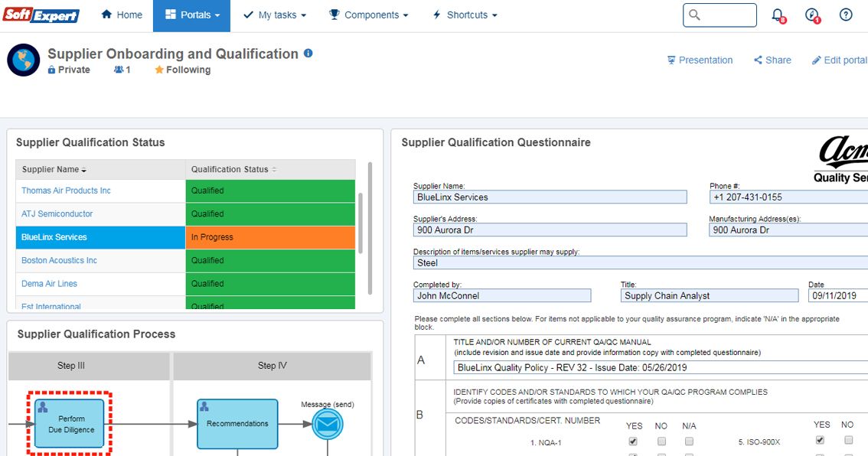
Task: Click the Supplier Qualification Questionnaire heading
Action: click(x=496, y=142)
